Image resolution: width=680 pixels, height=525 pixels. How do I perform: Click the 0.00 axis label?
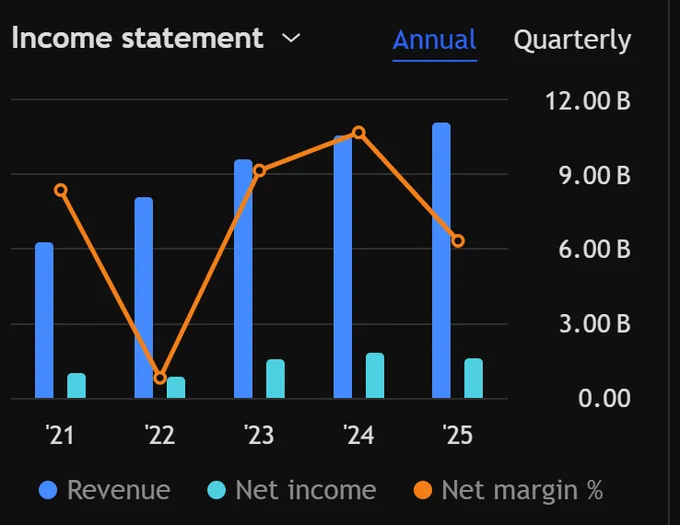pos(604,398)
